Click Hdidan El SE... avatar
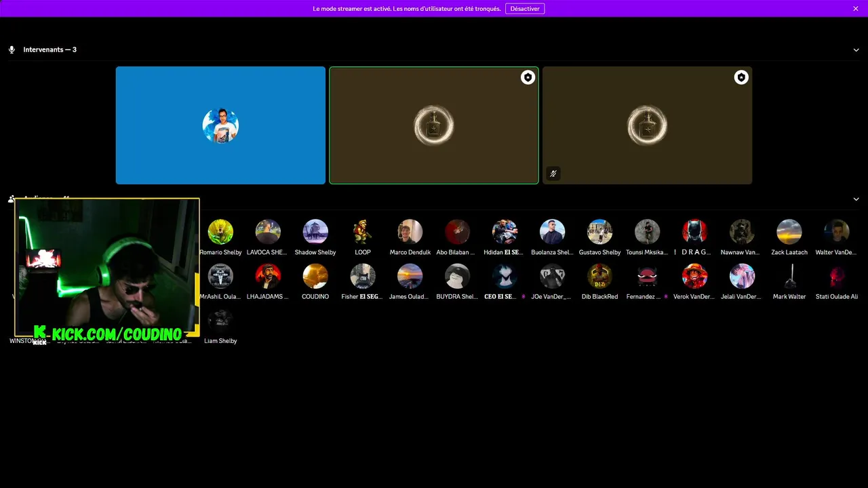 (505, 232)
